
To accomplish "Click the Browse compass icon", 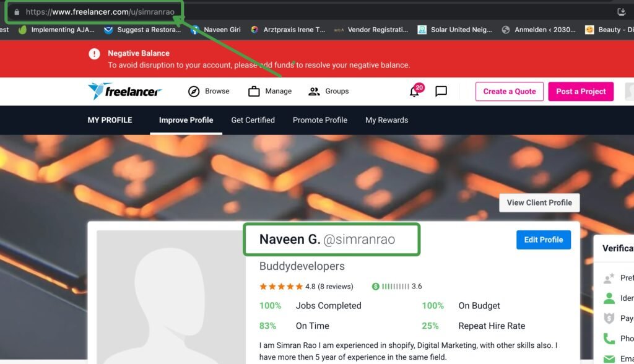I will pos(194,92).
